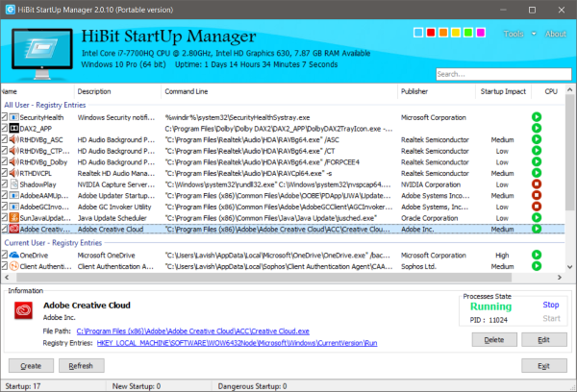This screenshot has width=577, height=392.
Task: Disable the OneDrive startup entry checkbox
Action: coord(5,256)
